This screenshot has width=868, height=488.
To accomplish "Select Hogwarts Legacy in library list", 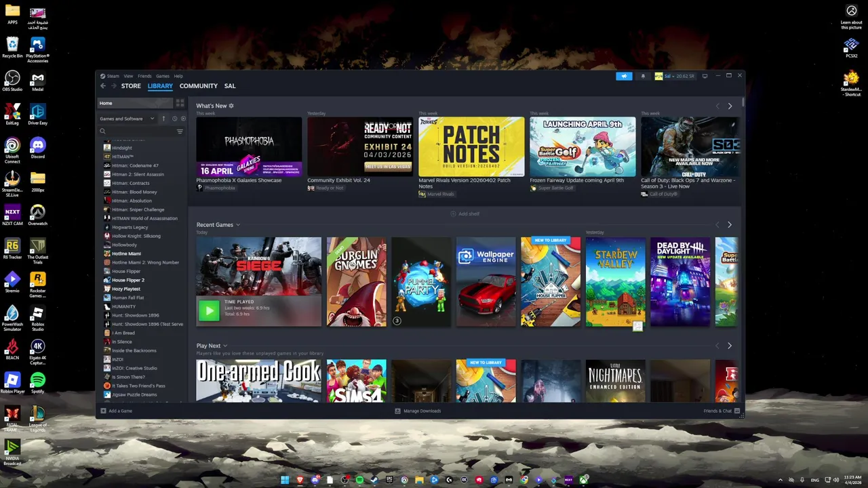I will click(x=130, y=227).
